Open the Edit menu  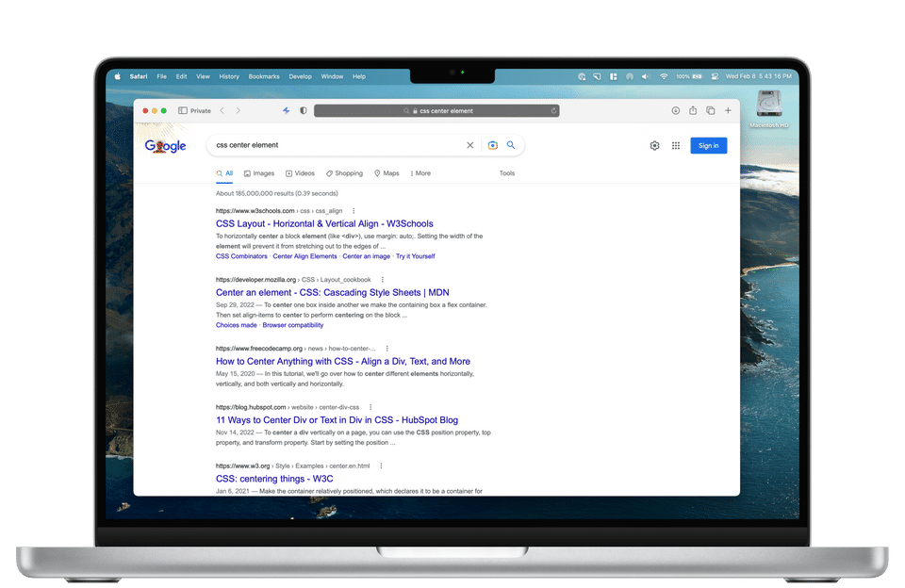(181, 76)
